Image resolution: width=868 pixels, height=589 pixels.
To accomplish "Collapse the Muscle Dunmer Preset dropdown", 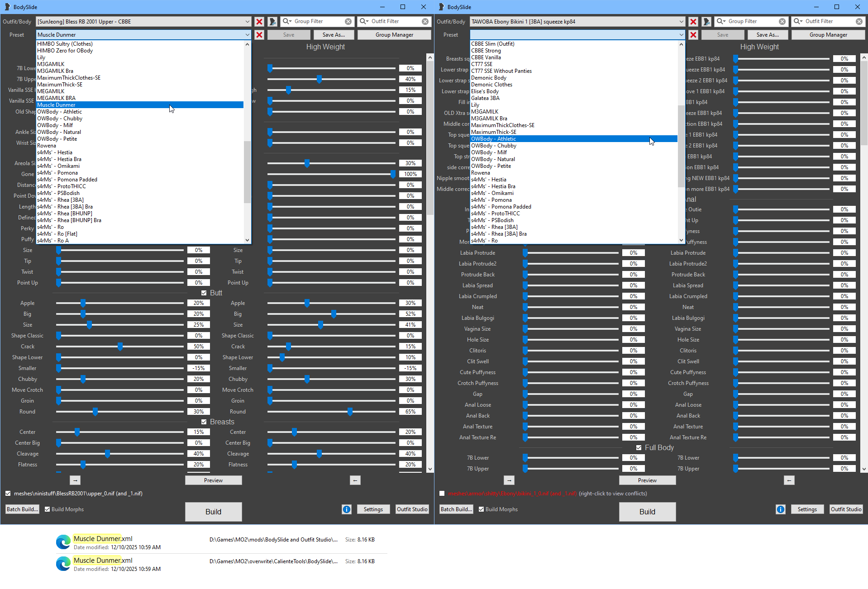I will [247, 35].
